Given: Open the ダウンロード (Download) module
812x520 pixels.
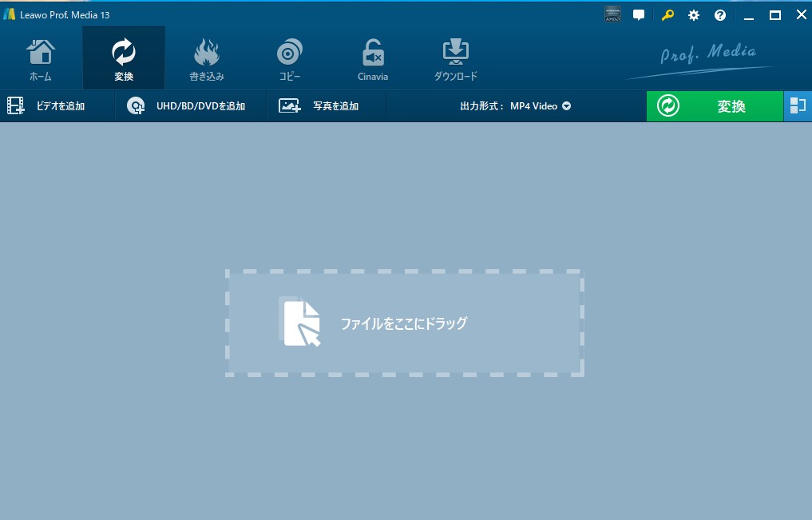Looking at the screenshot, I should [455, 60].
